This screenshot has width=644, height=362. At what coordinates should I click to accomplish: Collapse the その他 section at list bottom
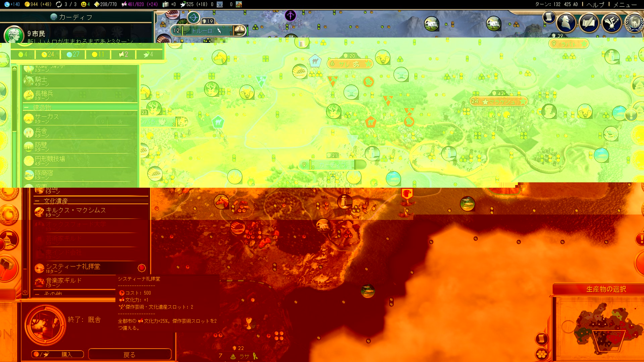74,294
